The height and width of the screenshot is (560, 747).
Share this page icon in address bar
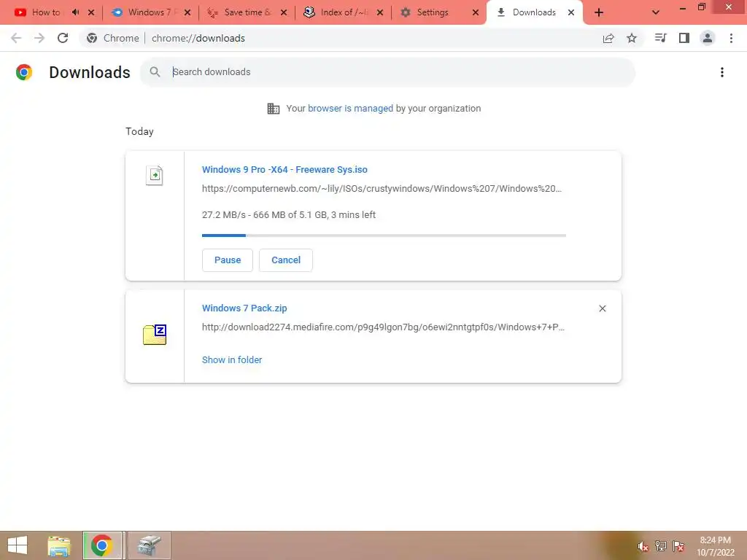(x=608, y=38)
